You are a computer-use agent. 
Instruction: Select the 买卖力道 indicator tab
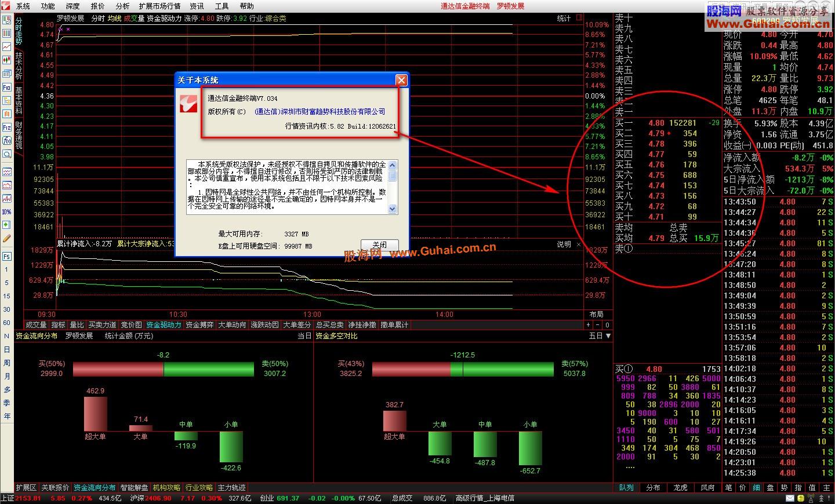[x=102, y=325]
